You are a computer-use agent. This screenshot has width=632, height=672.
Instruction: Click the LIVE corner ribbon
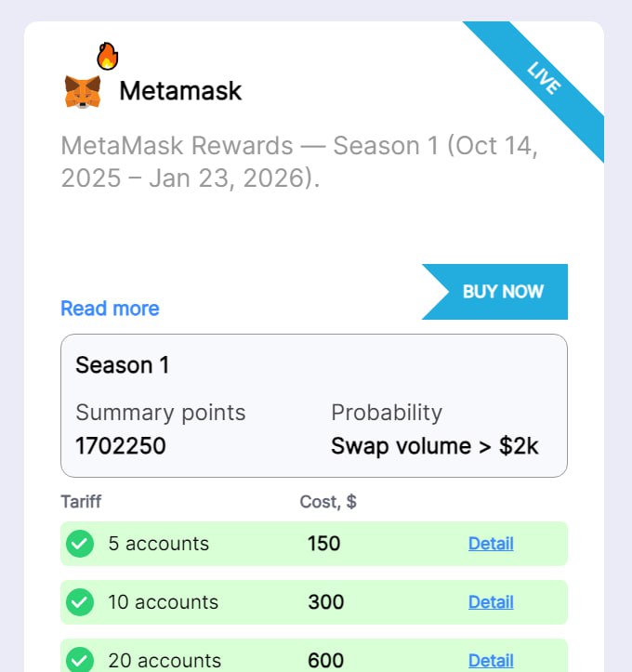coord(544,78)
